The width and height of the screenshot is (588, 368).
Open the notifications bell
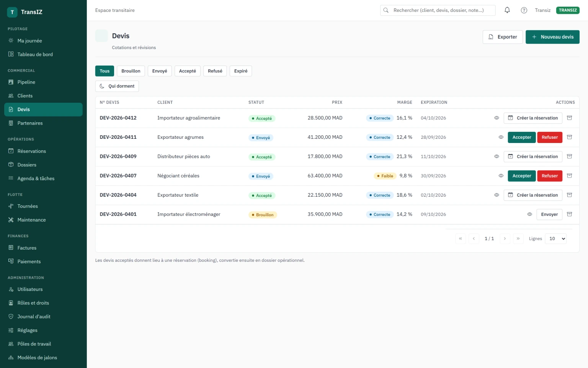507,10
